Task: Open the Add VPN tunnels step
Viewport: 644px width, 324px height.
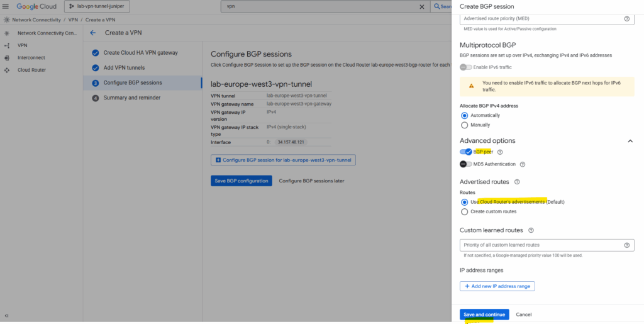Action: tap(124, 68)
